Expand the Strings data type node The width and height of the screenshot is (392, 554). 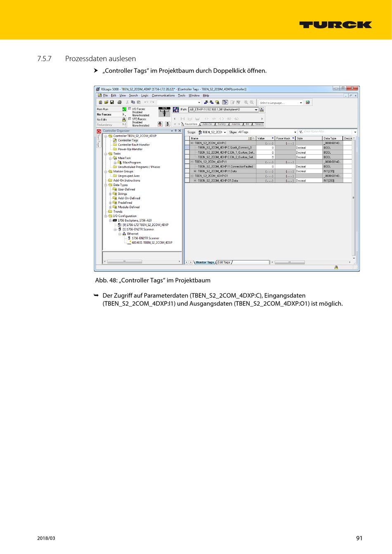[x=110, y=194]
